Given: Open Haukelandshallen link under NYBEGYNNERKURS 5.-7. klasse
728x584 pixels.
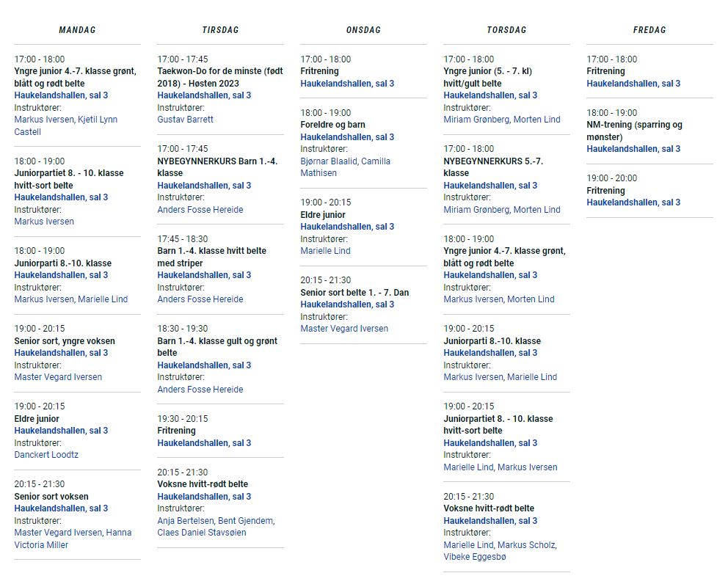Looking at the screenshot, I should [489, 185].
